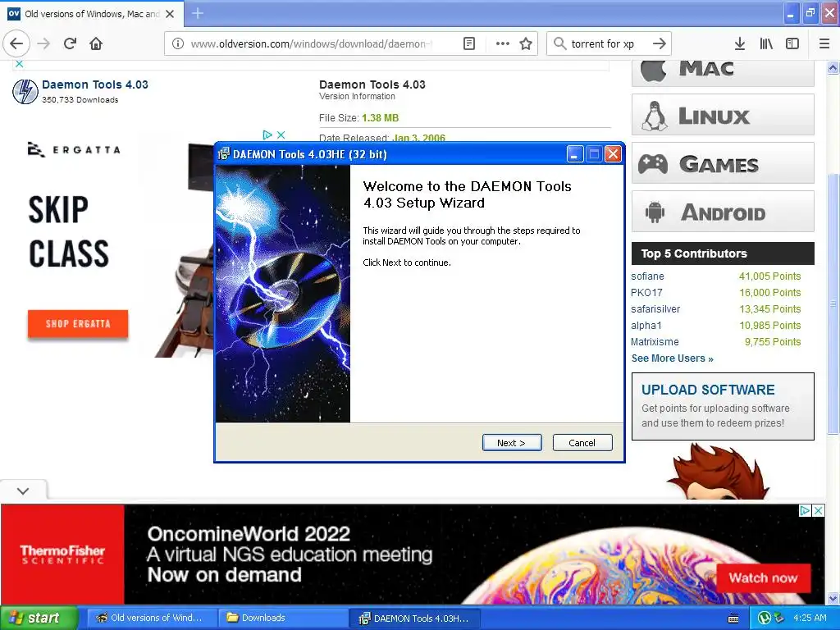The image size is (840, 630).
Task: Open the Firefox hamburger menu
Action: [824, 43]
